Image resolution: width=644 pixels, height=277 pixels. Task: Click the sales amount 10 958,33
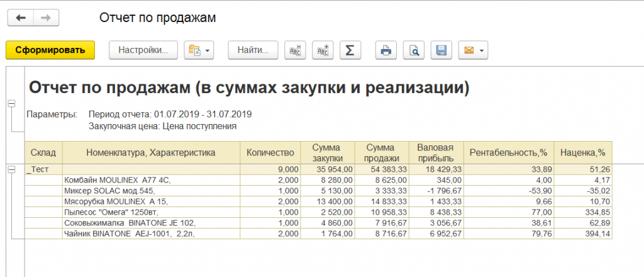[x=382, y=212]
